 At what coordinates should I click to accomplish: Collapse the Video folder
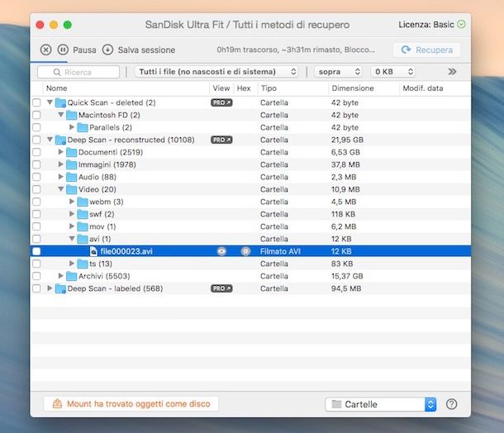click(61, 189)
